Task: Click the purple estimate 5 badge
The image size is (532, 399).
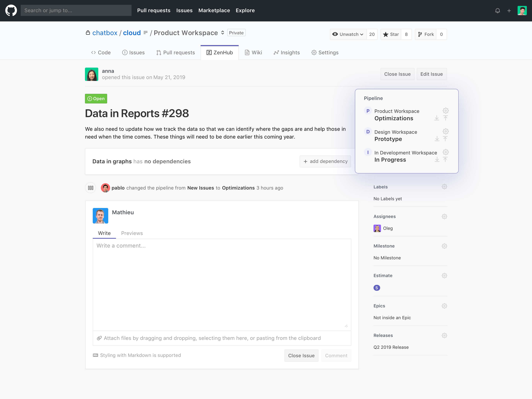Action: click(377, 288)
